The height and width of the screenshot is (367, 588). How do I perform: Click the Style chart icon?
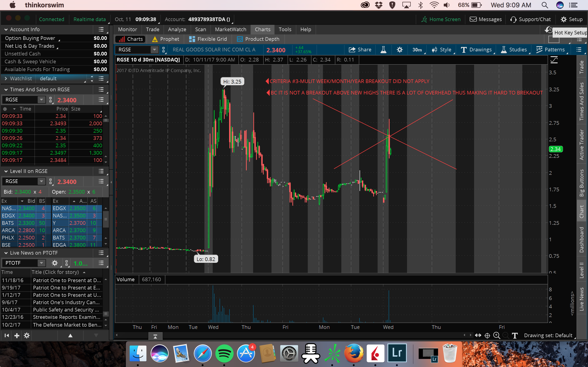point(441,50)
